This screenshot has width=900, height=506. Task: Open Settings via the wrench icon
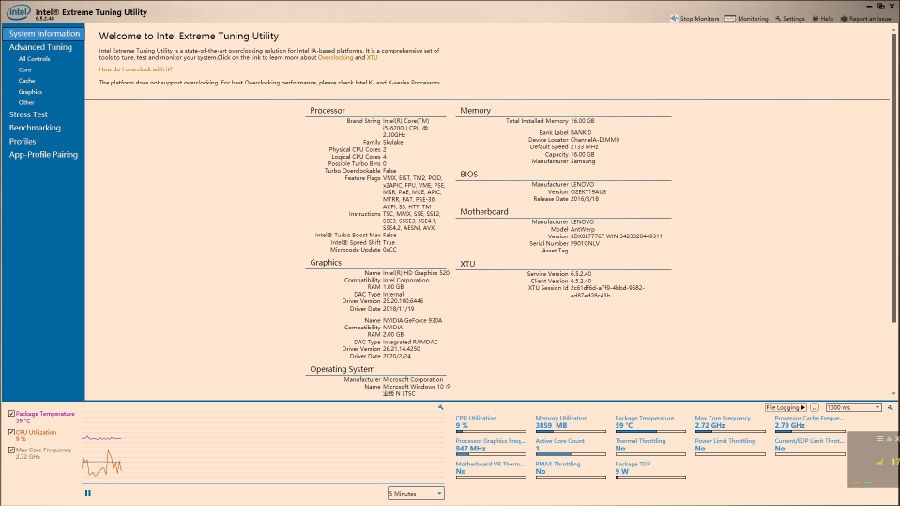click(x=777, y=18)
